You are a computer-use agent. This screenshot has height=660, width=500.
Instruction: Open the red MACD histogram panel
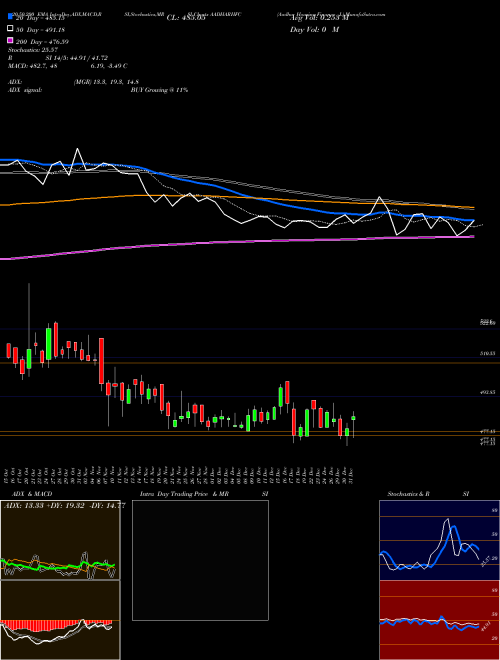[x=60, y=620]
